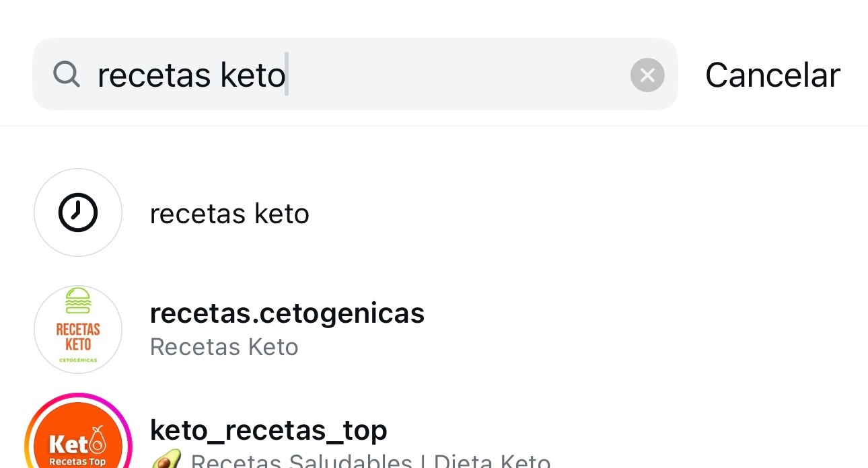Viewport: 868px width, 468px height.
Task: Click the avocado logo inside the Keto avatar
Action: (x=98, y=440)
